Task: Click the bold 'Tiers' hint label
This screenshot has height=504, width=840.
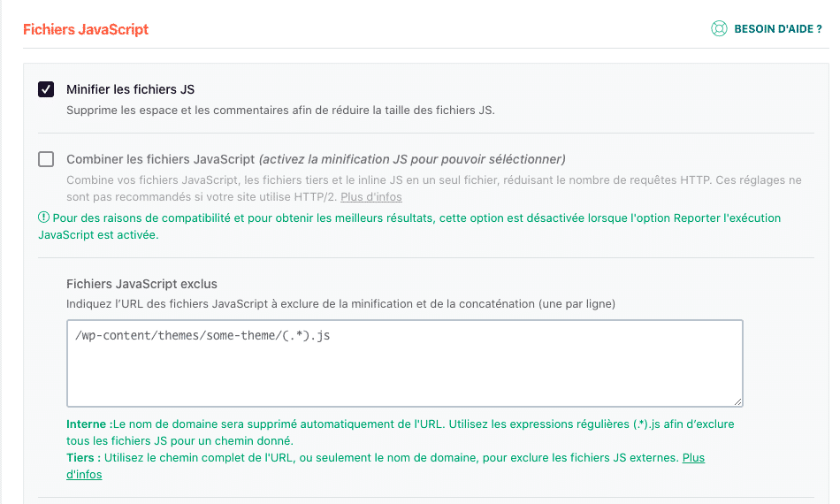Action: tap(82, 457)
